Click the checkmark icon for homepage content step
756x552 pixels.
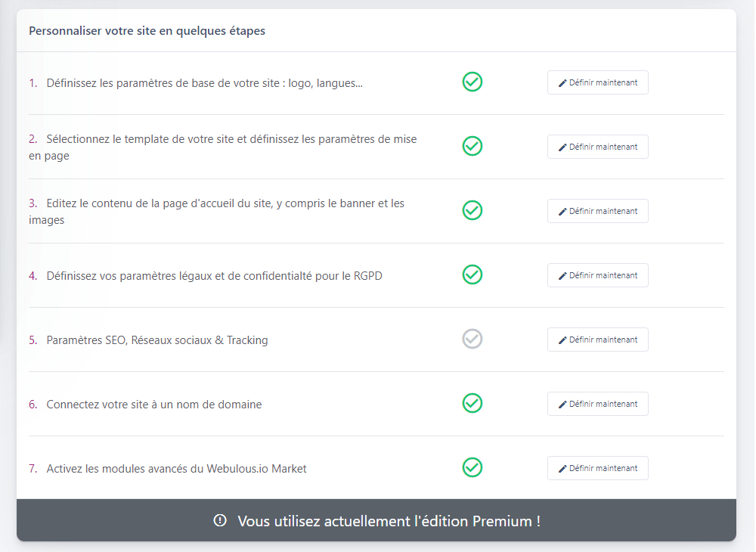pos(472,210)
